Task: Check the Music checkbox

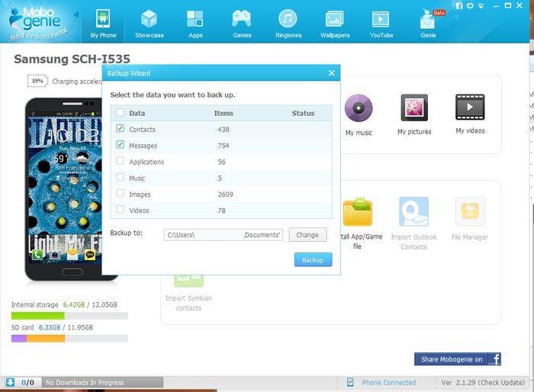Action: point(121,177)
